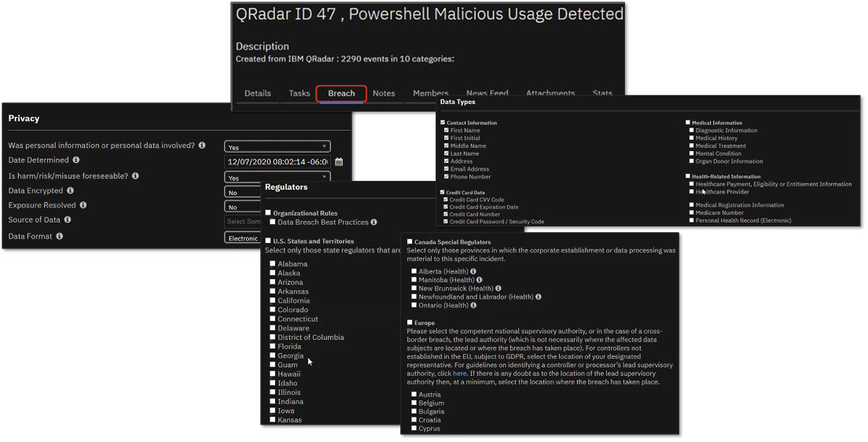Open the Tasks tab
Viewport: 868px width, 442px height.
click(300, 93)
